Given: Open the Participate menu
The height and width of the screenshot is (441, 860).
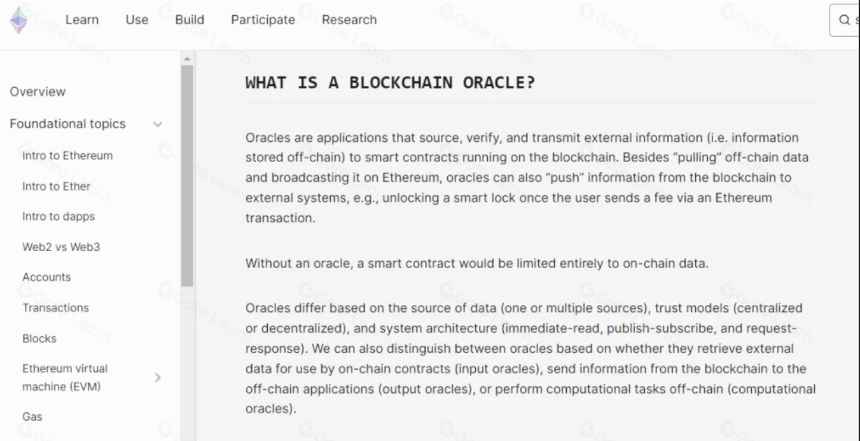Looking at the screenshot, I should pyautogui.click(x=263, y=20).
